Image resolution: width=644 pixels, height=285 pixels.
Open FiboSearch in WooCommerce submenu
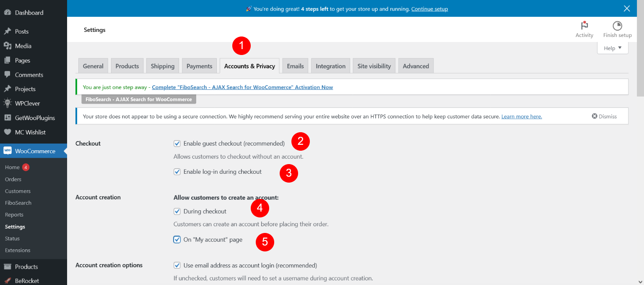point(18,203)
